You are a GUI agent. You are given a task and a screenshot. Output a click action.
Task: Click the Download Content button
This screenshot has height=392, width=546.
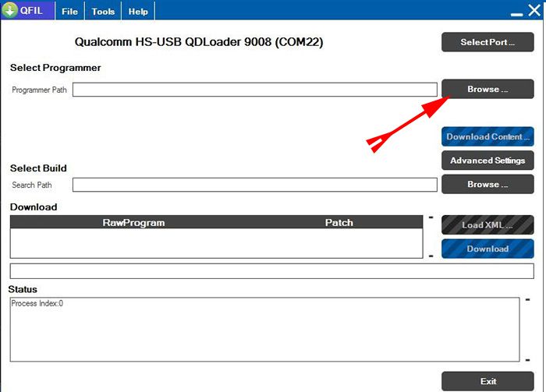click(487, 136)
